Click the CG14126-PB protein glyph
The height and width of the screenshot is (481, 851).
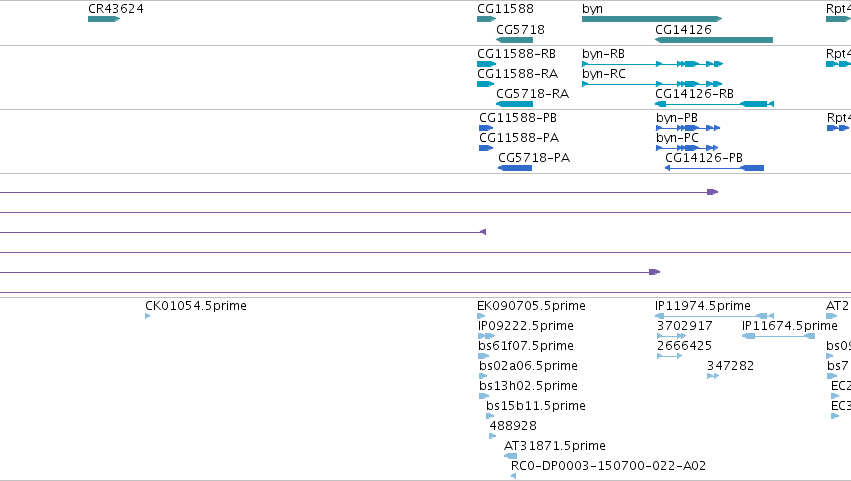pyautogui.click(x=714, y=168)
